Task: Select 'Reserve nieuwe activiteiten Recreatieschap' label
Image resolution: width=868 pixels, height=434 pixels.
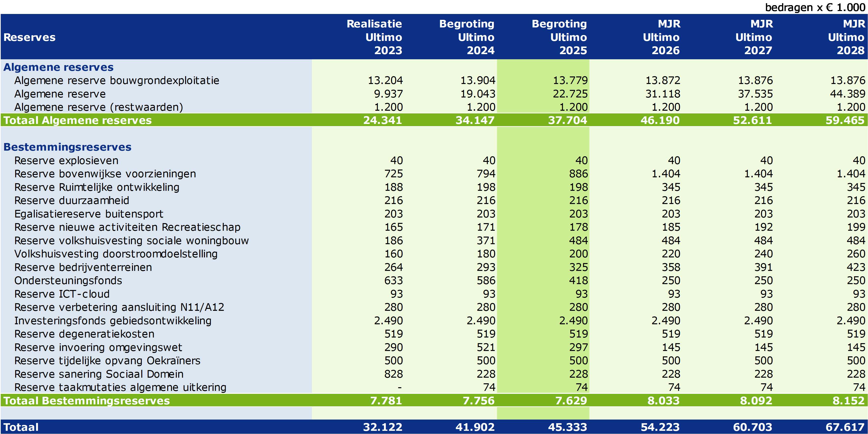Action: [127, 227]
